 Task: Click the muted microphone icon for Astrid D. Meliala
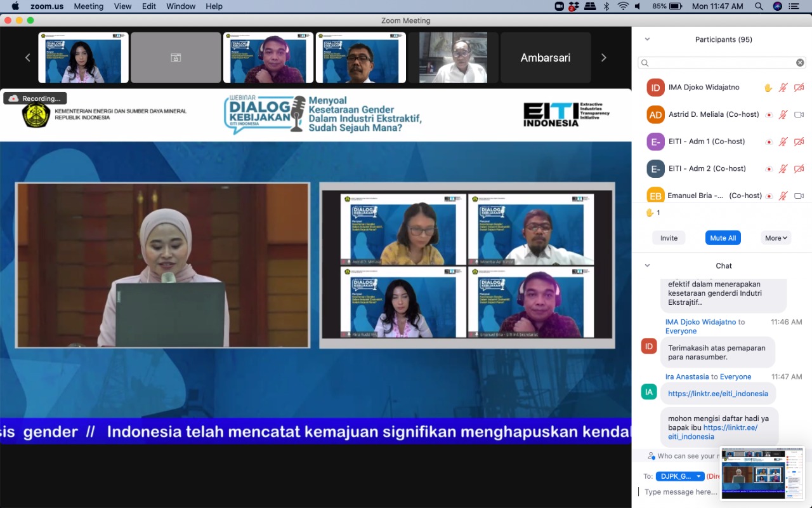pos(783,115)
